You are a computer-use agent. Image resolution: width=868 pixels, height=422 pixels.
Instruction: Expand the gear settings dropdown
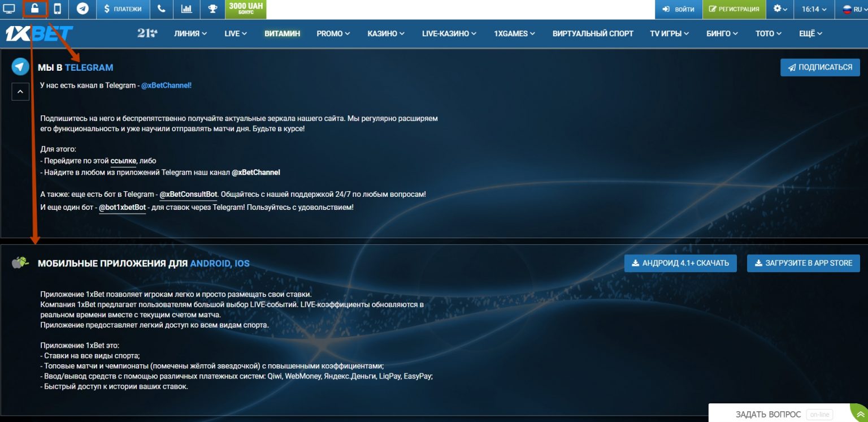(780, 9)
